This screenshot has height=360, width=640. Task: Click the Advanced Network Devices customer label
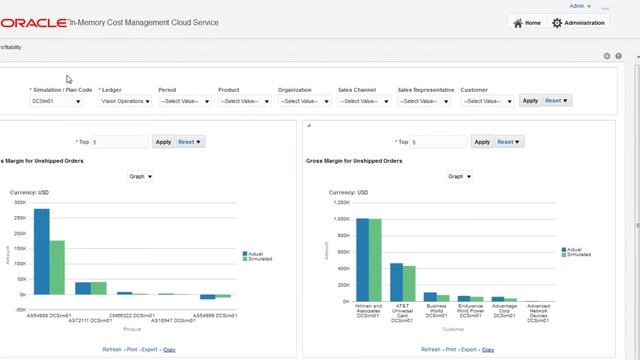[x=538, y=313]
